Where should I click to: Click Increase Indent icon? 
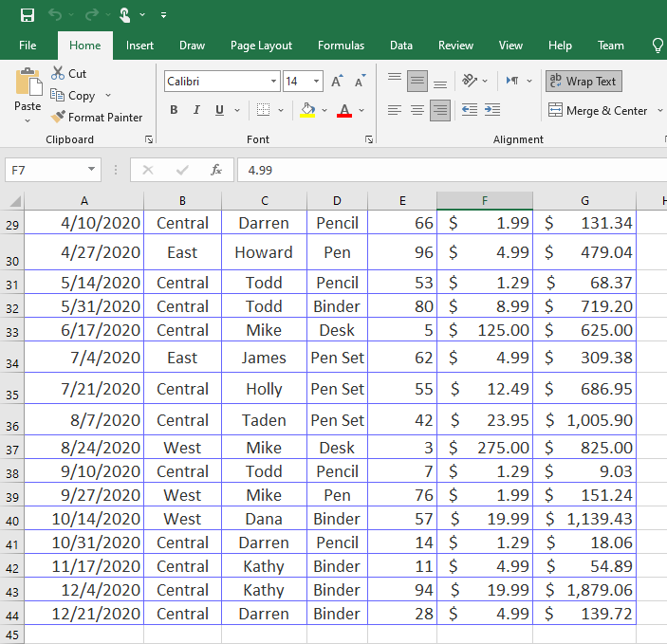click(492, 110)
